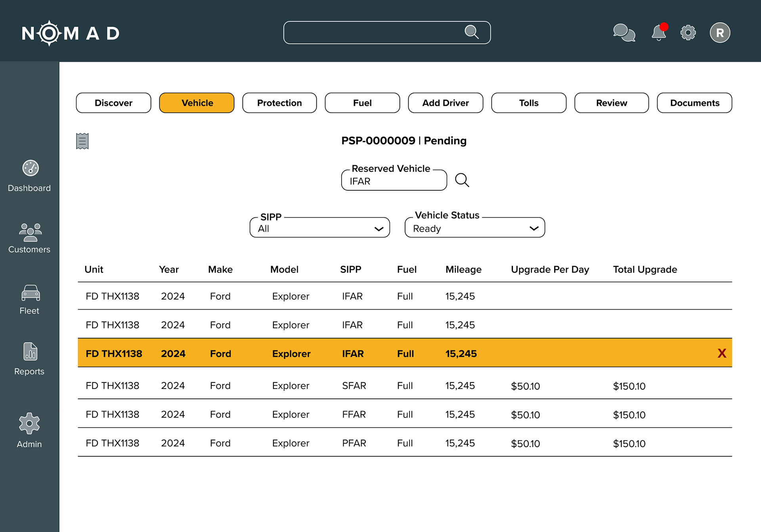Open Admin settings in sidebar
Viewport: 761px width, 532px height.
[x=30, y=431]
